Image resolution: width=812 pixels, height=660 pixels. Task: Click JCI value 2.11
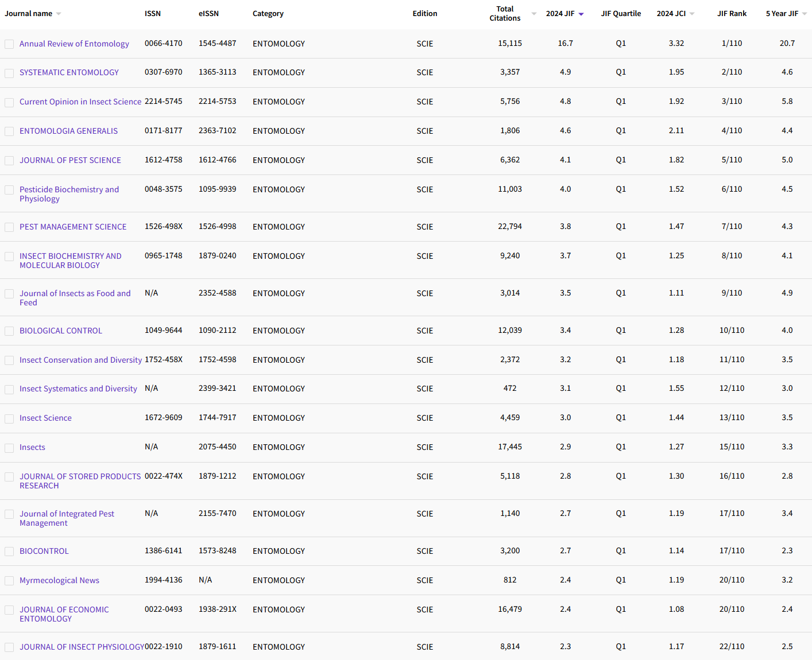pos(676,130)
